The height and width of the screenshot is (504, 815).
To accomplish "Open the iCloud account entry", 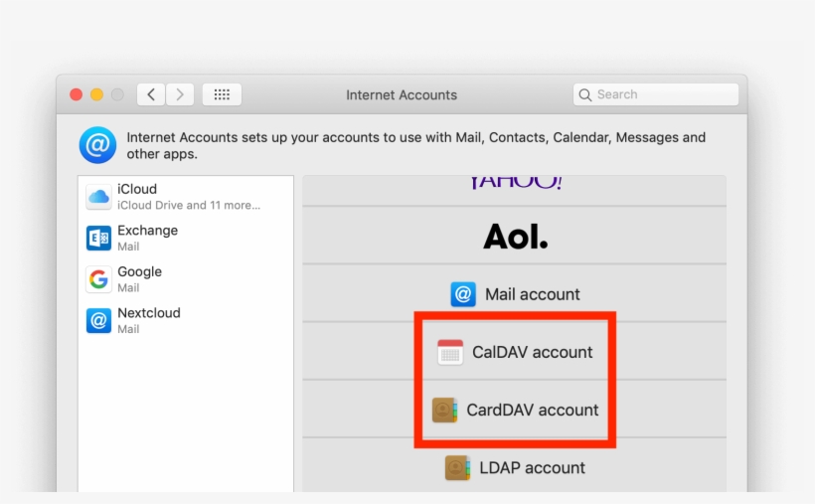I will click(x=186, y=197).
